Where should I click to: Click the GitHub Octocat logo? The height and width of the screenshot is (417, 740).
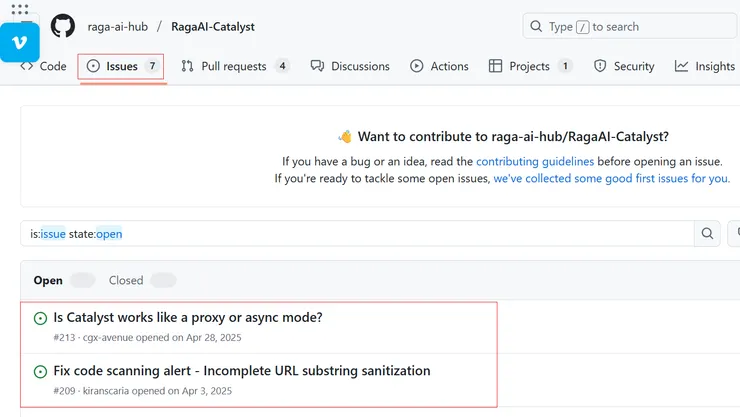tap(63, 26)
